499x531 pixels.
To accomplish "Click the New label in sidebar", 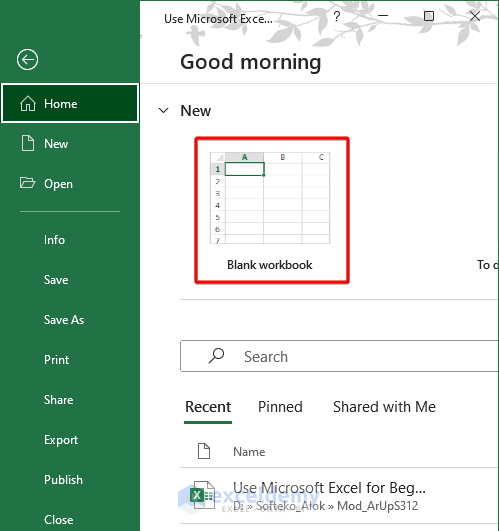I will pyautogui.click(x=56, y=144).
